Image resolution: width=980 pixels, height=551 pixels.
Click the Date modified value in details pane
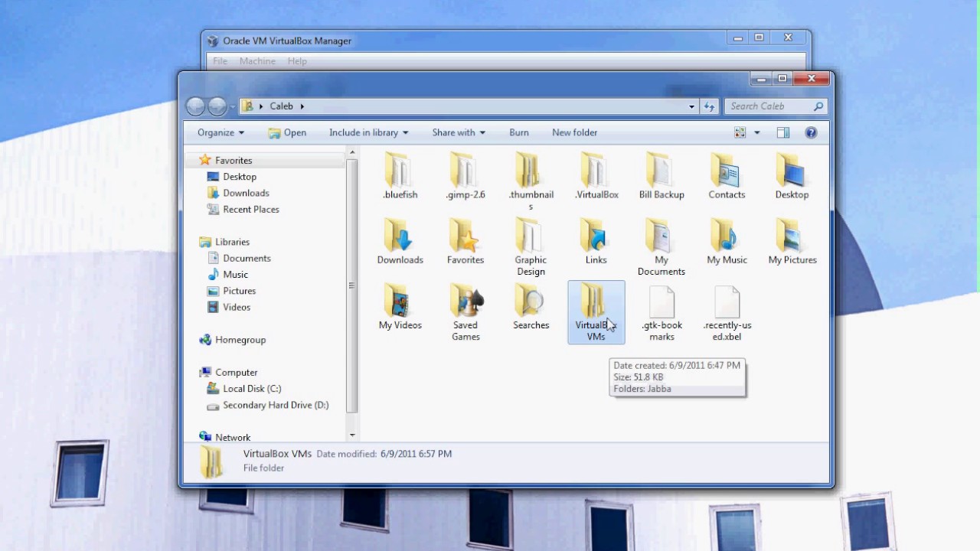[x=416, y=454]
